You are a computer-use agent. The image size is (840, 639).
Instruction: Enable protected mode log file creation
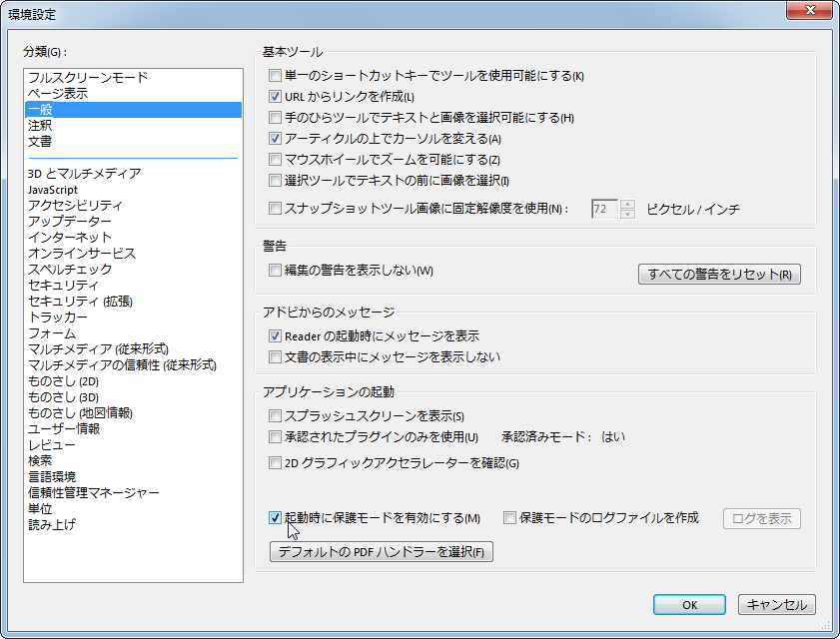507,517
